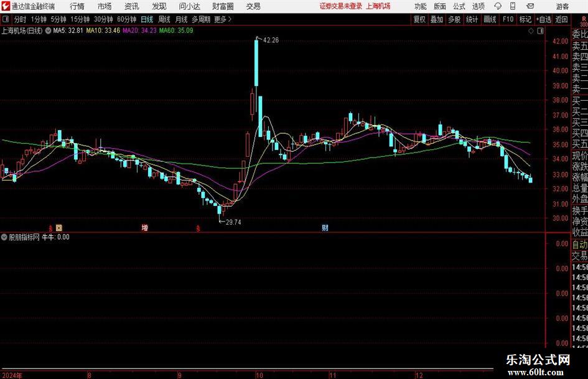
Task: Click the month 12 marker on timeline
Action: click(419, 375)
